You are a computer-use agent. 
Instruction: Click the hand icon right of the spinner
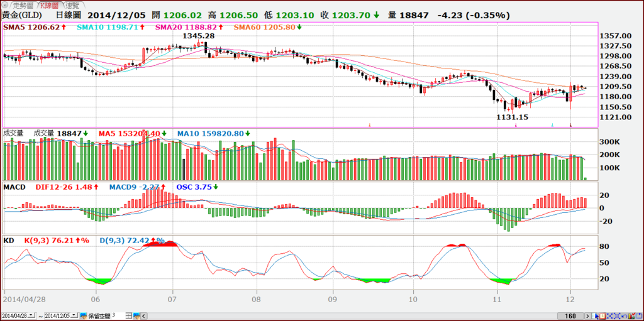pyautogui.click(x=136, y=316)
